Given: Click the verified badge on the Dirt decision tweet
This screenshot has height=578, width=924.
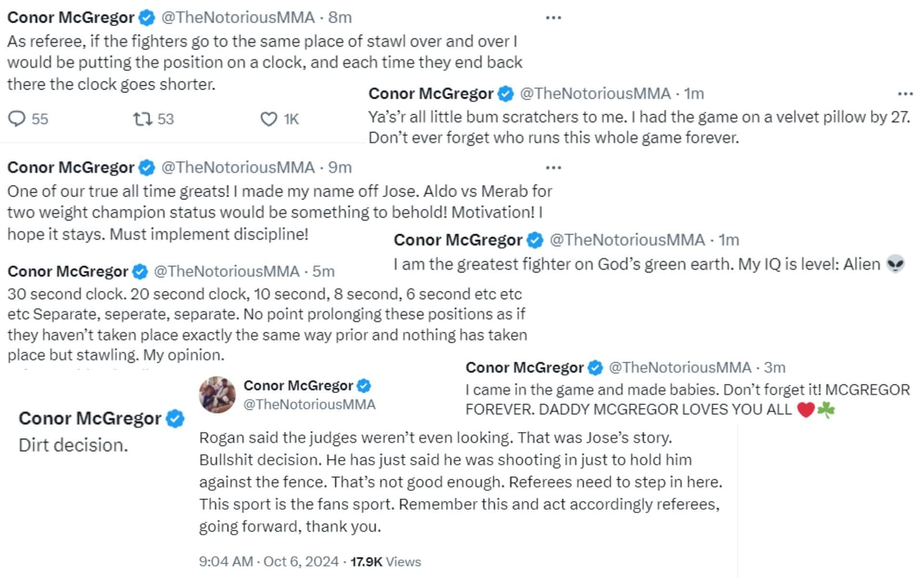Looking at the screenshot, I should [175, 418].
